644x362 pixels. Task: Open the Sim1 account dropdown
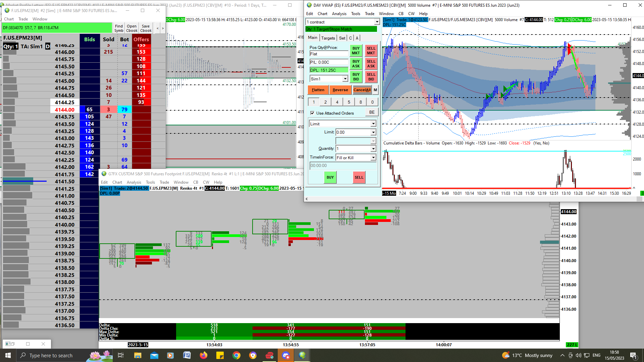click(x=345, y=79)
